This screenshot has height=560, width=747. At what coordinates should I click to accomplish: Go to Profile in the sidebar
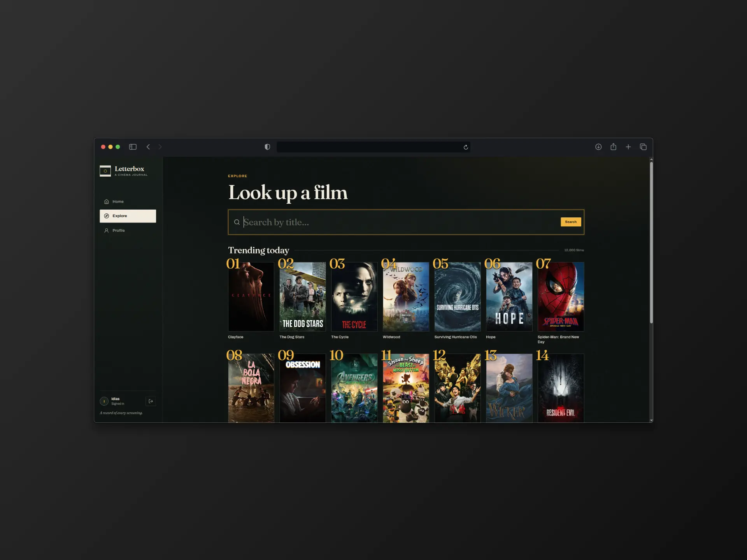pyautogui.click(x=128, y=230)
